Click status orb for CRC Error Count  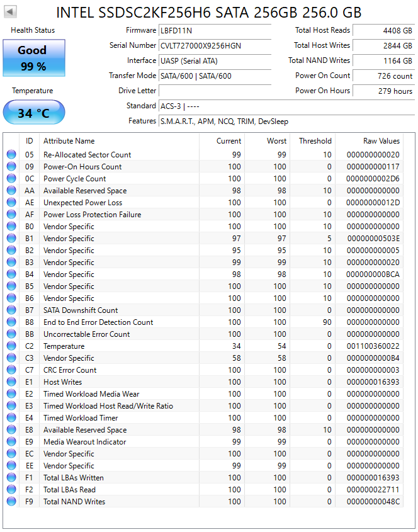[11, 370]
